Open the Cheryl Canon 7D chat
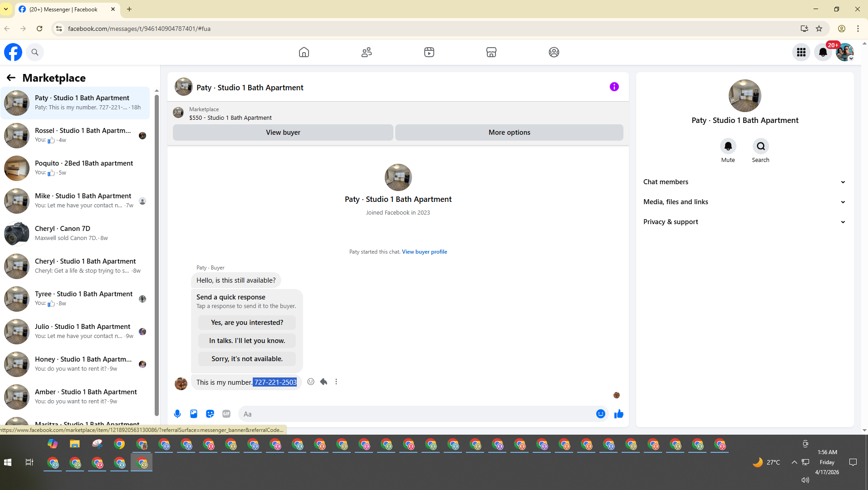This screenshot has width=868, height=490. point(75,234)
